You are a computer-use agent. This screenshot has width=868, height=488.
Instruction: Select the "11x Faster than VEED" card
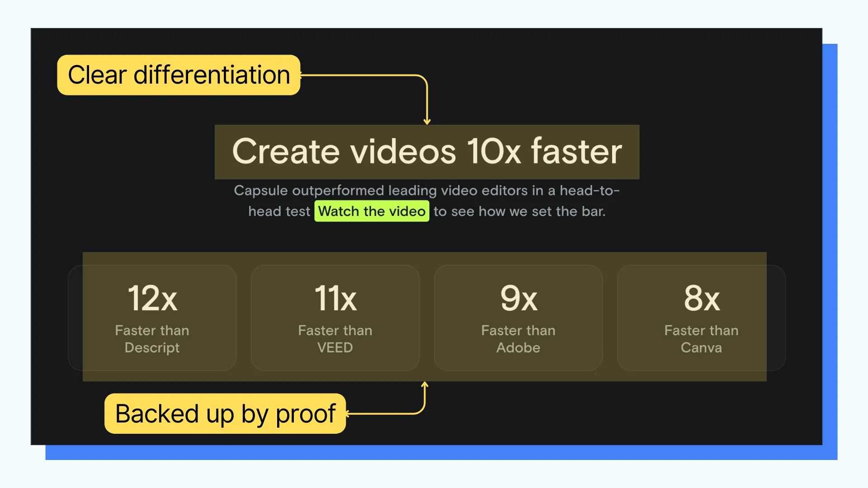tap(335, 318)
